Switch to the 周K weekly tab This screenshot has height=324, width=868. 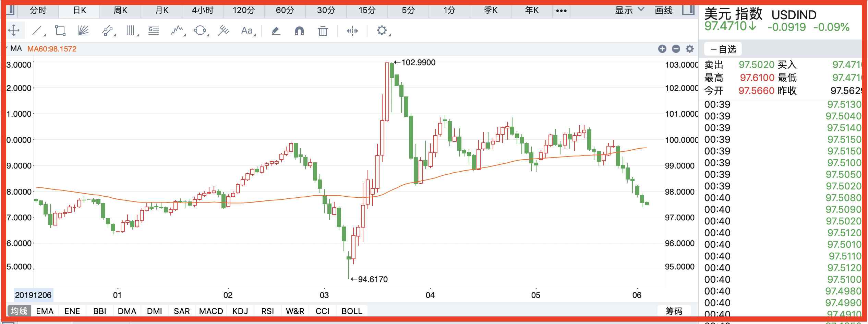[120, 10]
